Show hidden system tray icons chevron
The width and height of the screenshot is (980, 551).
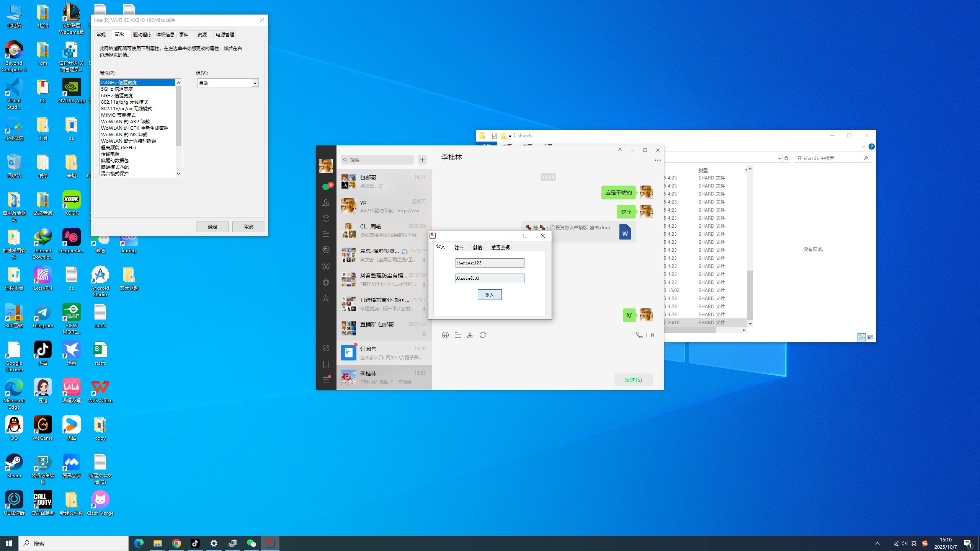pyautogui.click(x=877, y=543)
